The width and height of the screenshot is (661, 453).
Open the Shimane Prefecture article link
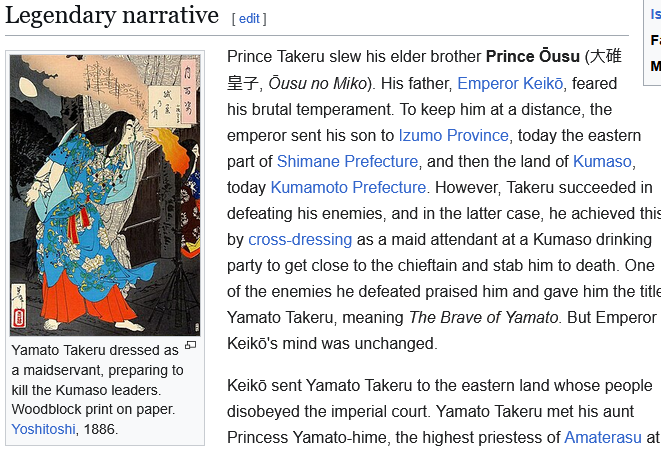(347, 161)
